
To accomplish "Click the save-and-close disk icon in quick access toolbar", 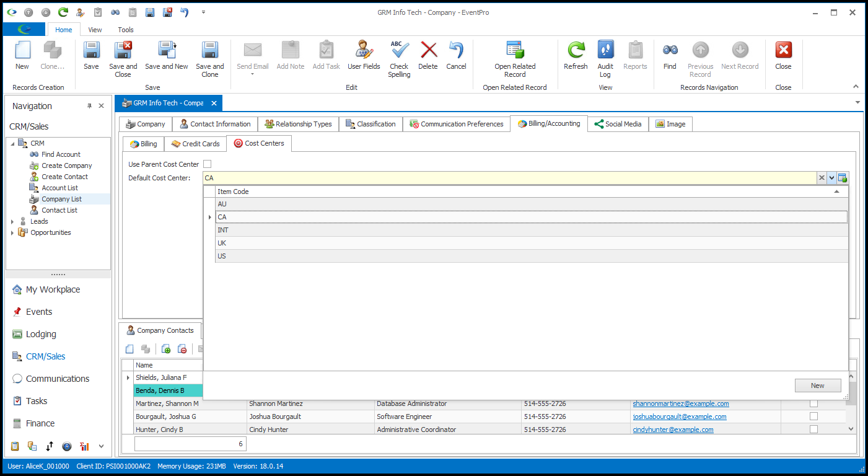I will (x=167, y=12).
